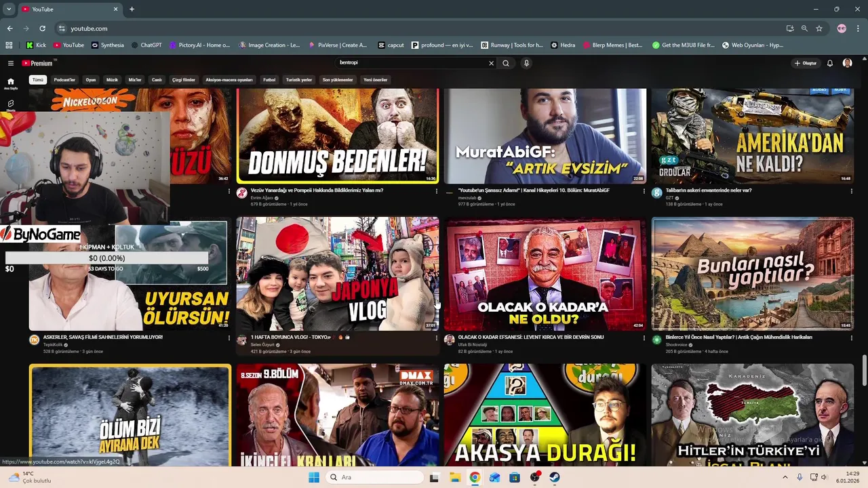Viewport: 868px width, 488px height.
Task: Go back with the browser back arrow
Action: coord(9,28)
